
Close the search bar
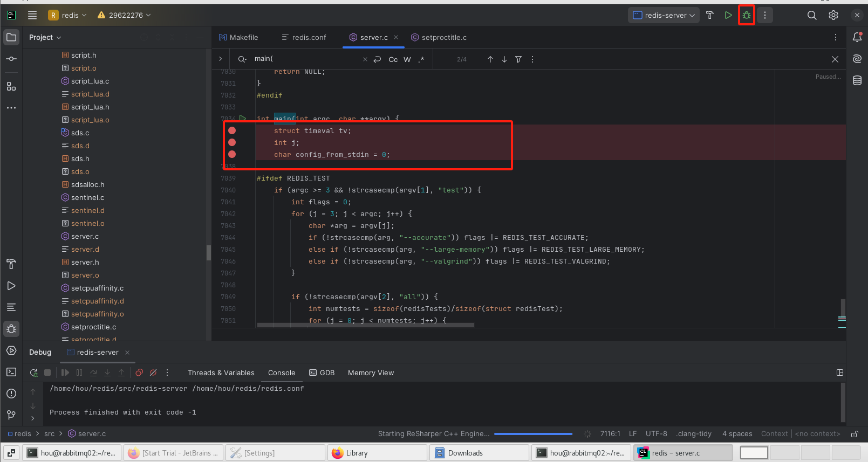[835, 59]
